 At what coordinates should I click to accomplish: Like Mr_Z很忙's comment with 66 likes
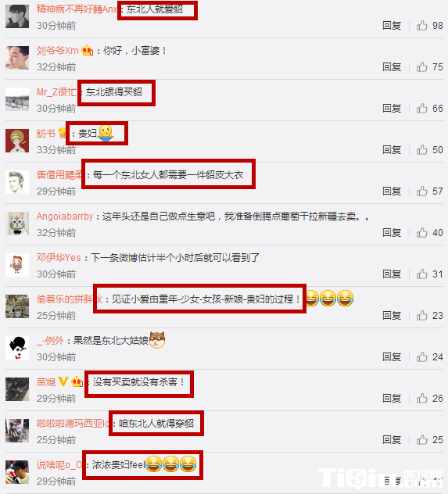pyautogui.click(x=422, y=109)
